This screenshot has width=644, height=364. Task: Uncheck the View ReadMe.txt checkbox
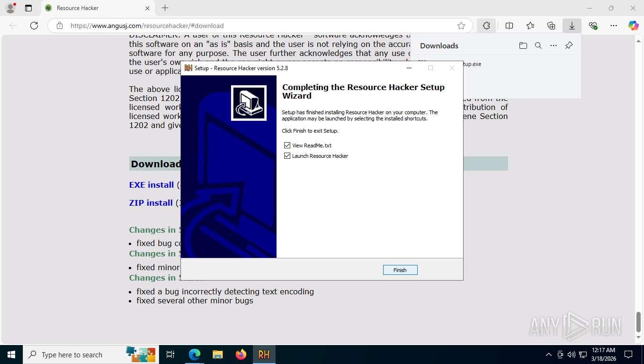(x=287, y=146)
